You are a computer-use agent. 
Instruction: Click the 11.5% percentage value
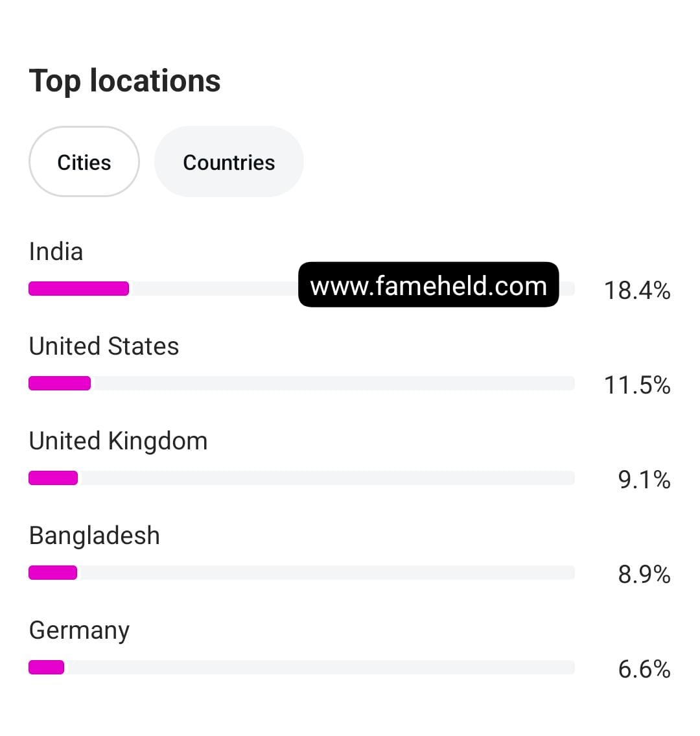637,385
